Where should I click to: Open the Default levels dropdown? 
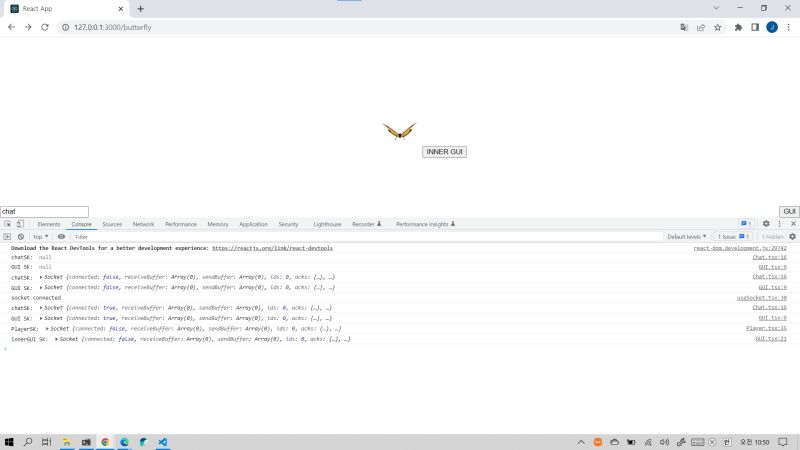click(x=687, y=237)
